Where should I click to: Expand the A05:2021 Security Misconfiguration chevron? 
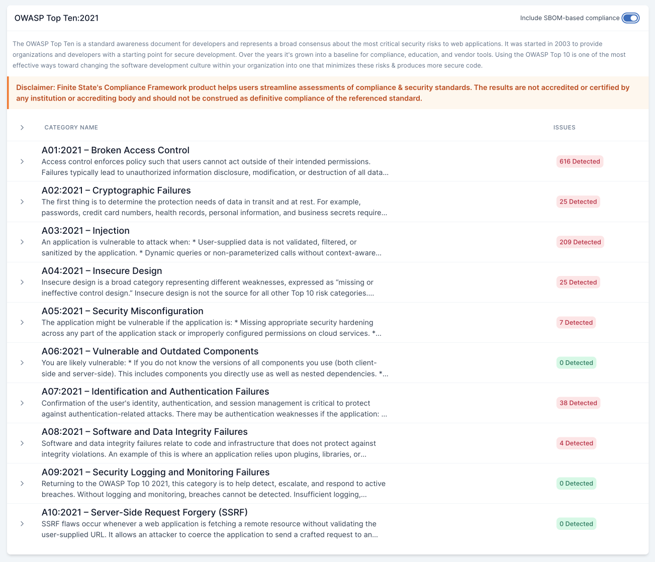click(22, 323)
